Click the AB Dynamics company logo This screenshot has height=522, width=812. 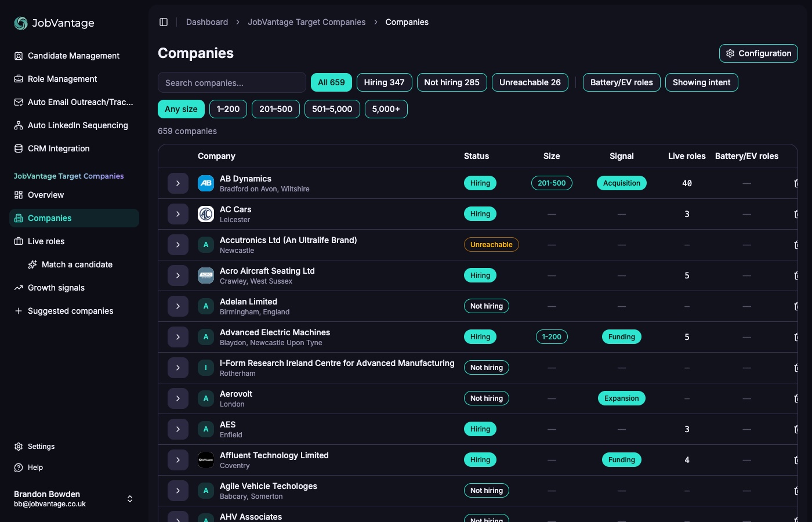pyautogui.click(x=206, y=183)
